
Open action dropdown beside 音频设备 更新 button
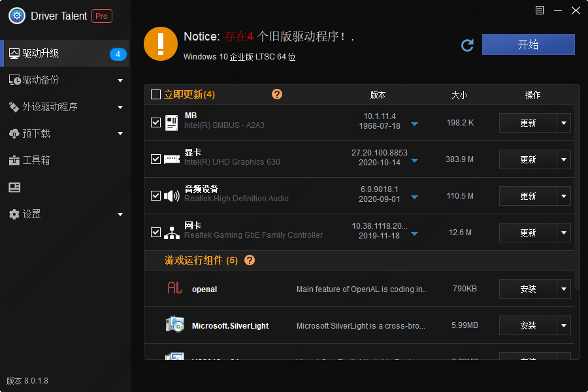(x=564, y=196)
